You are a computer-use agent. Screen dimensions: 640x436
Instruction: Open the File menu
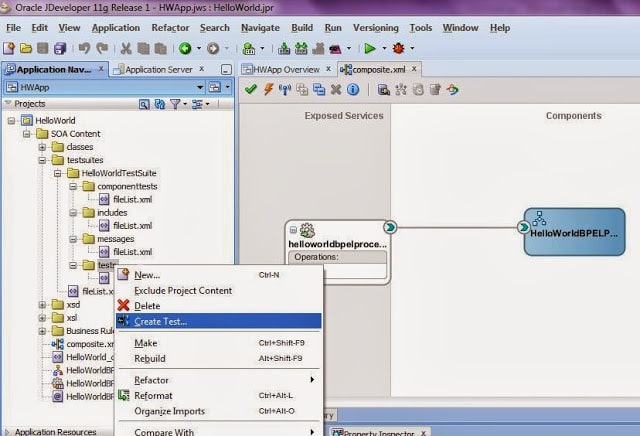pyautogui.click(x=13, y=28)
